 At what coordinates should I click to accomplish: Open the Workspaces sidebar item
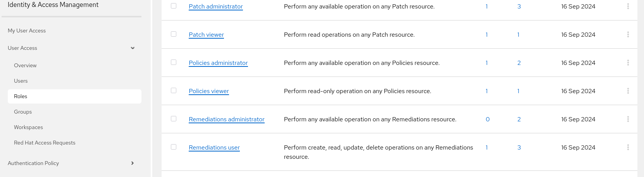coord(28,127)
